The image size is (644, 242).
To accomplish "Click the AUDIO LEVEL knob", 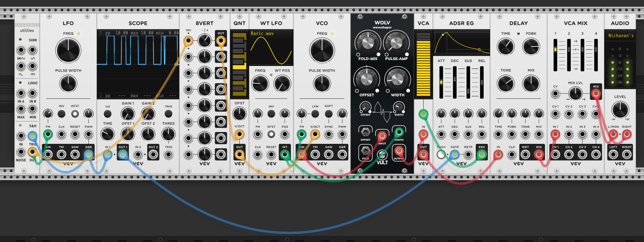I will 619,109.
